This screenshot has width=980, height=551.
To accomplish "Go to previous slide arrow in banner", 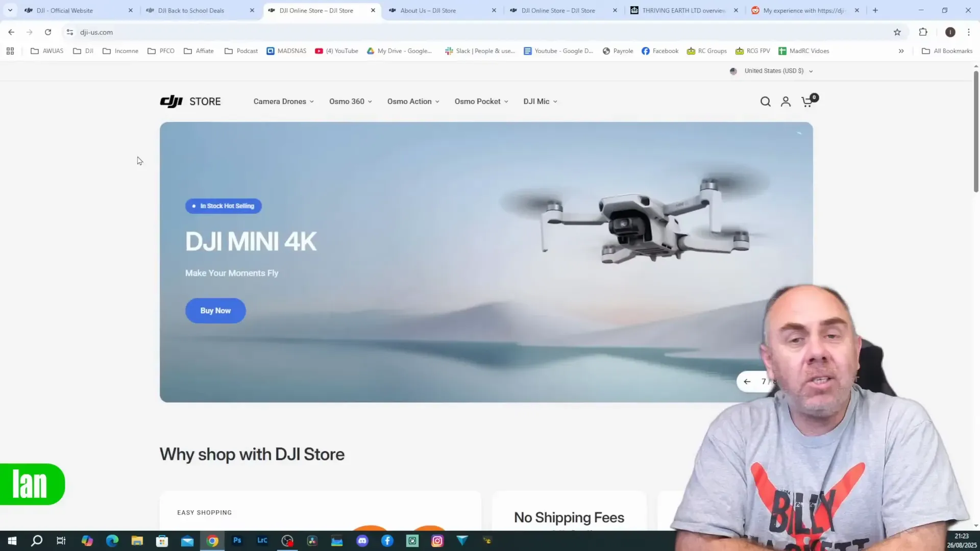I will (747, 382).
